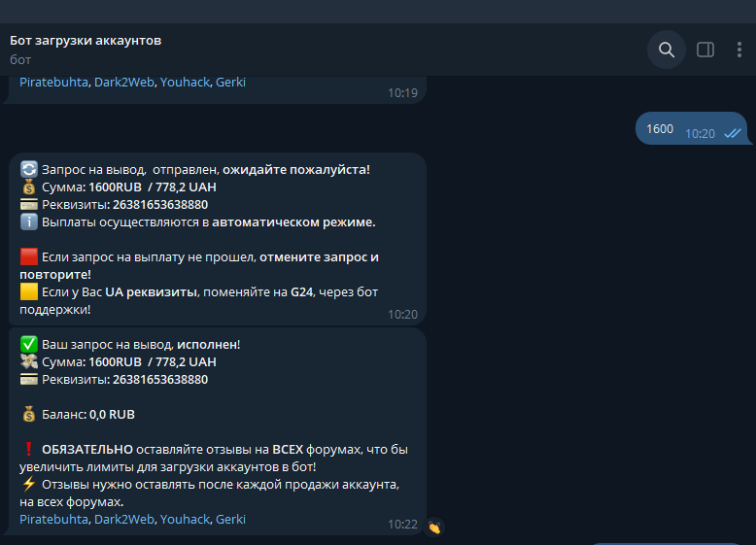This screenshot has height=545, width=756.
Task: Toggle the right sidebar panel icon
Action: coord(705,50)
